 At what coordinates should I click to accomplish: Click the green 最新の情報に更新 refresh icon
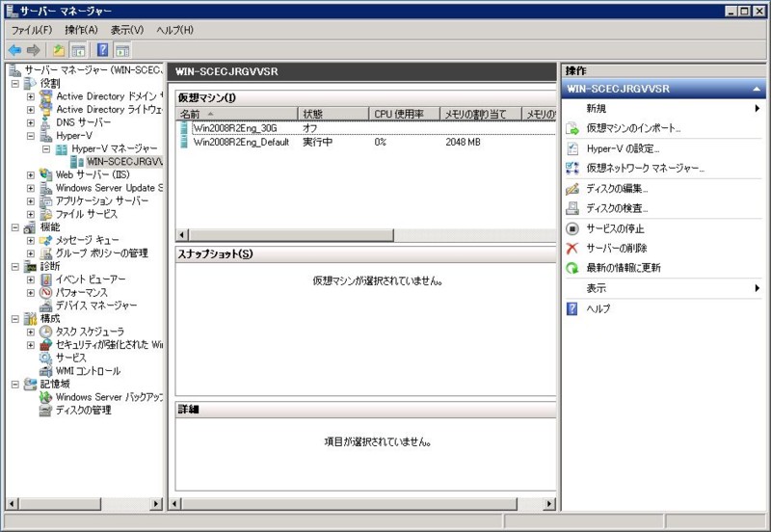(572, 268)
